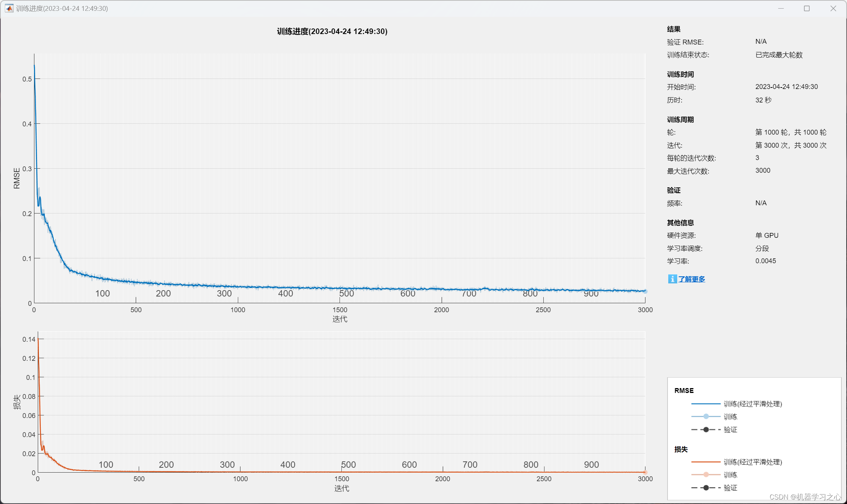The height and width of the screenshot is (504, 847).
Task: Click the 结果 section heading
Action: tap(674, 29)
